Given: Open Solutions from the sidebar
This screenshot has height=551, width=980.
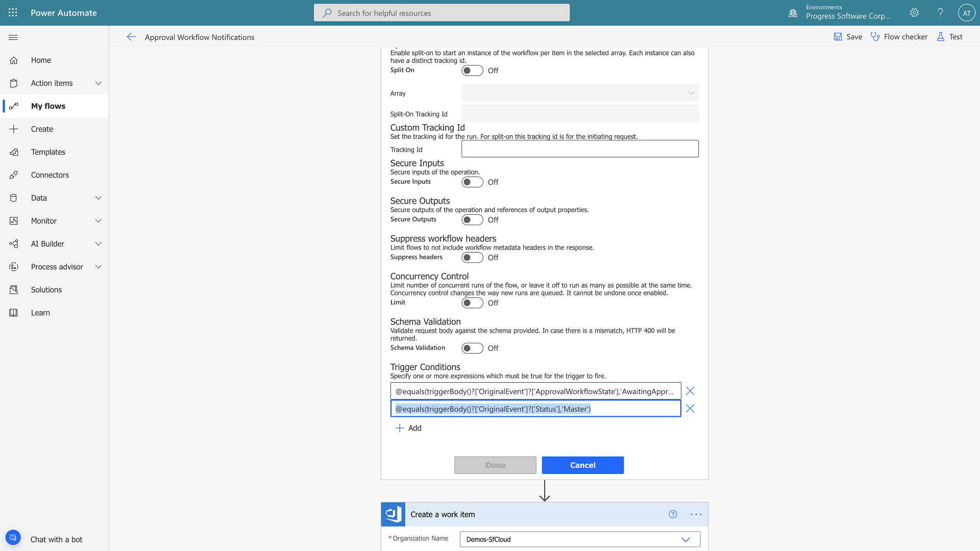Looking at the screenshot, I should point(46,290).
